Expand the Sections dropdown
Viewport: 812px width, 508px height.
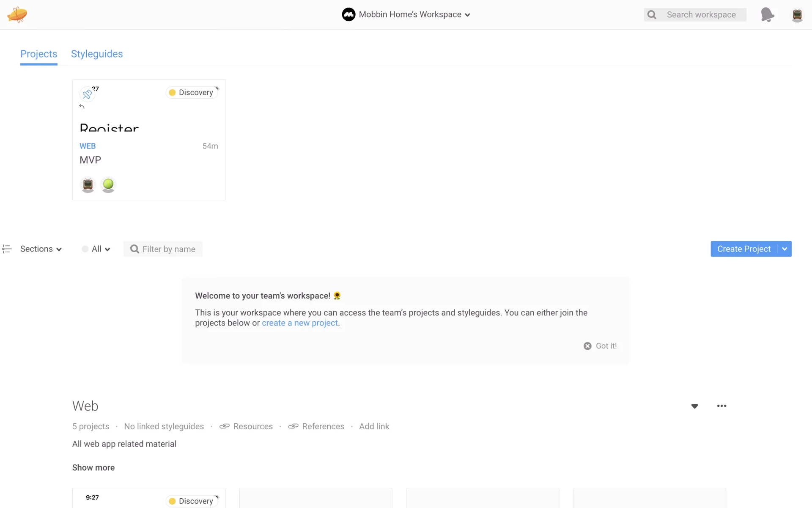tap(41, 249)
